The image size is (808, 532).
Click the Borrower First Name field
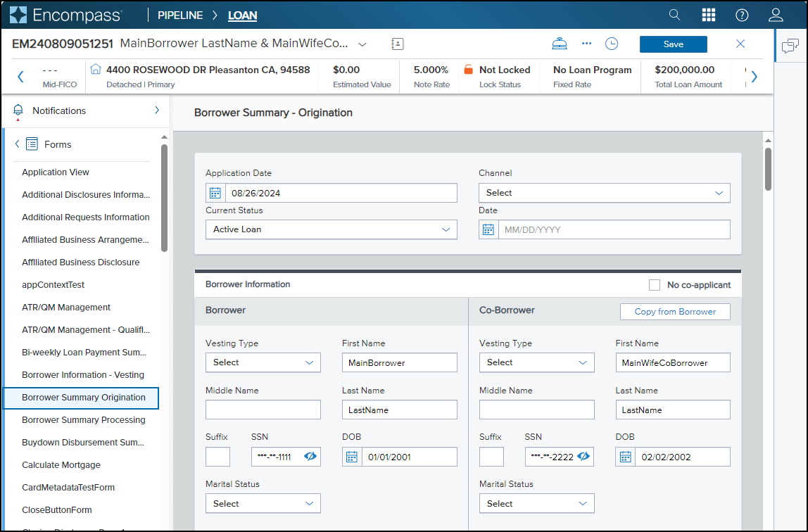point(399,362)
